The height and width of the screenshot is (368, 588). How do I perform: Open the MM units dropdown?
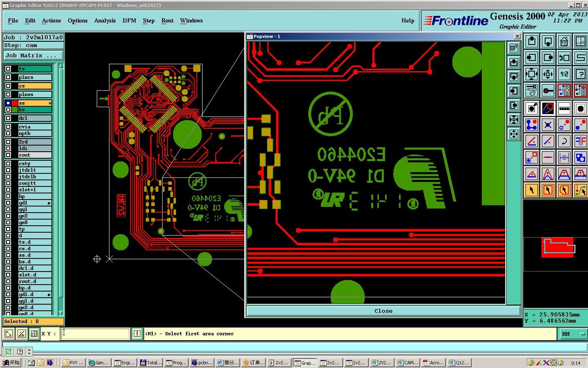pos(572,334)
